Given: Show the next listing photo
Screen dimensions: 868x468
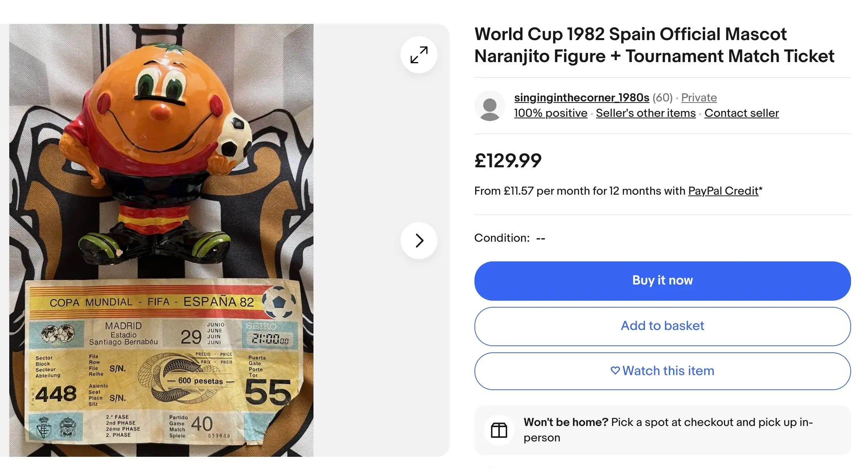Looking at the screenshot, I should [x=419, y=241].
